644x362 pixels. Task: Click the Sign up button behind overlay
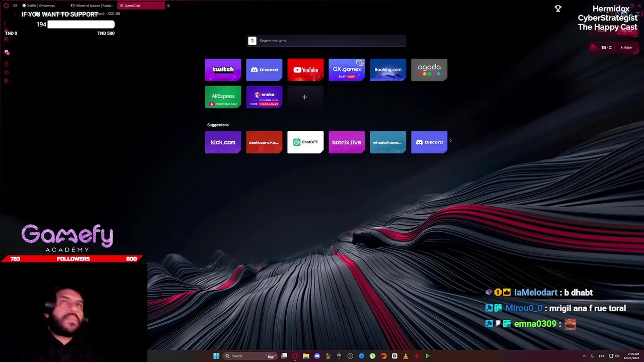626,30
